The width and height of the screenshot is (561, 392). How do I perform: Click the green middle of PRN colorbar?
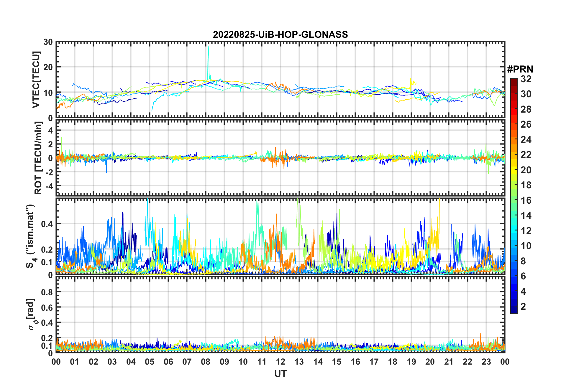point(514,196)
